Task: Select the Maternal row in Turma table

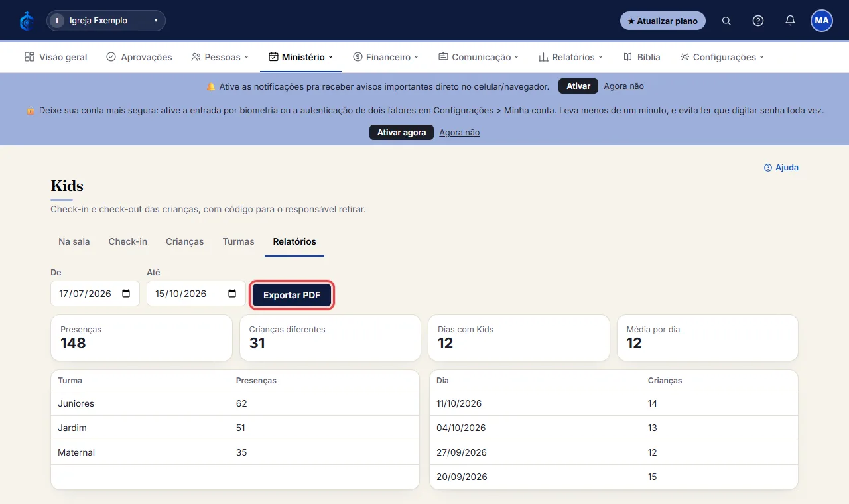Action: [235, 452]
